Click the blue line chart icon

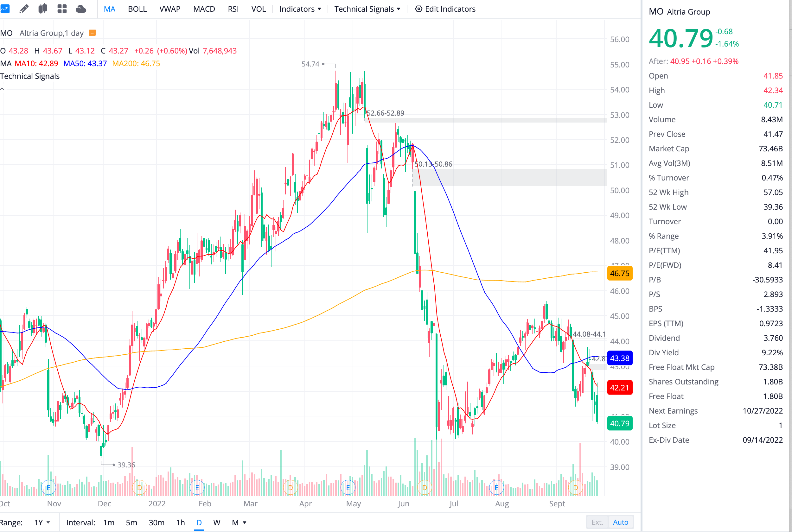tap(5, 9)
